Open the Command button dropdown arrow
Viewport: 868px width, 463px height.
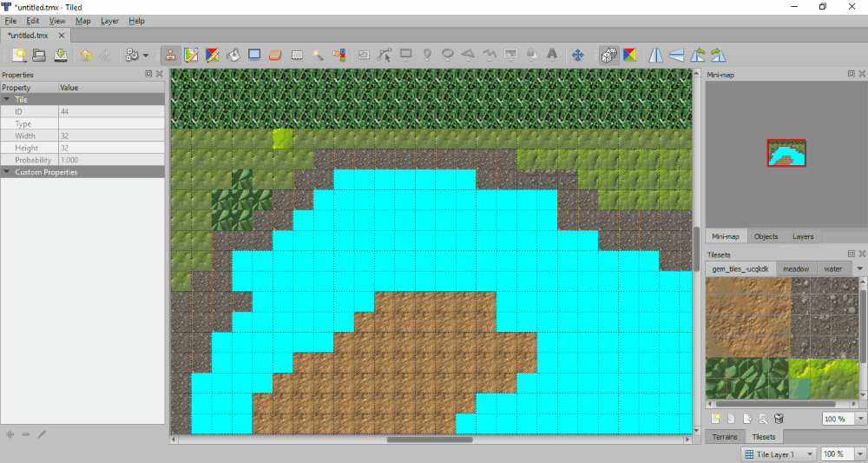pos(146,56)
